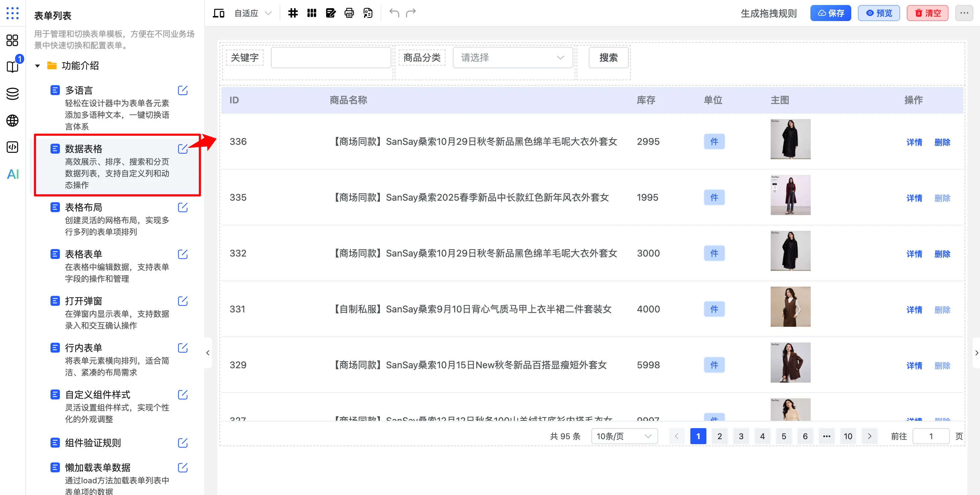This screenshot has height=495, width=980.
Task: Open the print function icon
Action: click(x=349, y=13)
